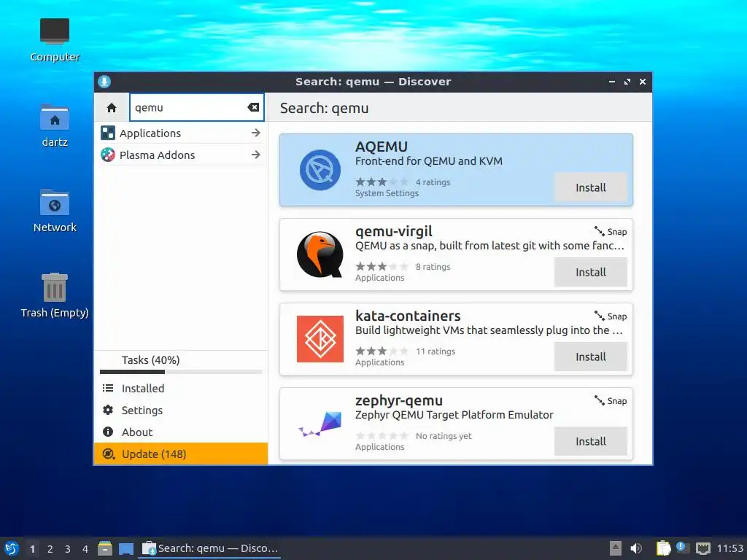This screenshot has width=747, height=560.
Task: Open Update (148) page
Action: (x=181, y=454)
